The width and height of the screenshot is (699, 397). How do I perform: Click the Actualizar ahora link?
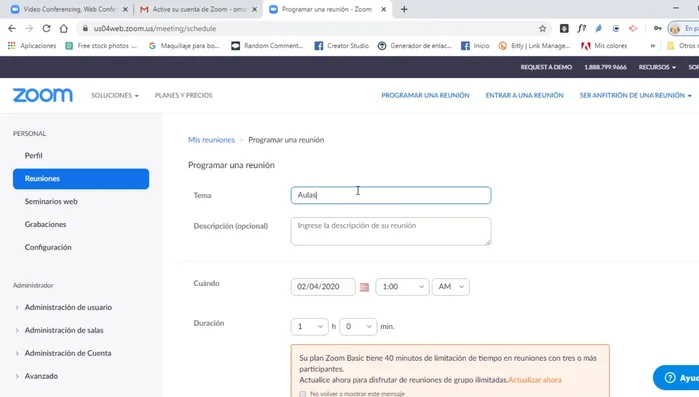coord(535,380)
